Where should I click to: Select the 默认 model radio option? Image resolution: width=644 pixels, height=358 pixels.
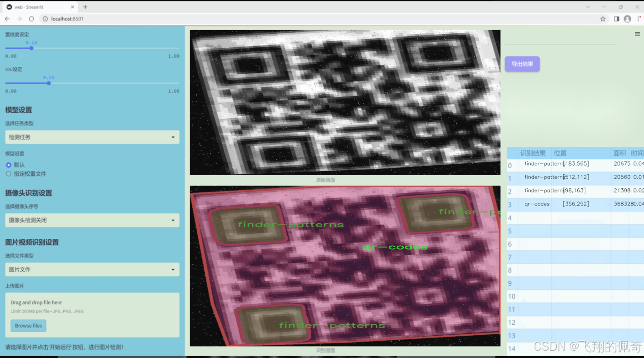coord(9,165)
